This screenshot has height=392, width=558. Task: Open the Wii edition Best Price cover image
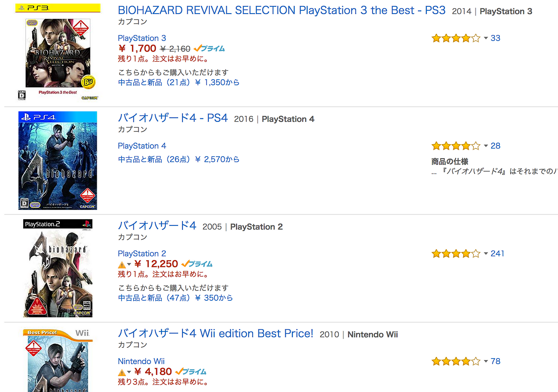point(58,360)
